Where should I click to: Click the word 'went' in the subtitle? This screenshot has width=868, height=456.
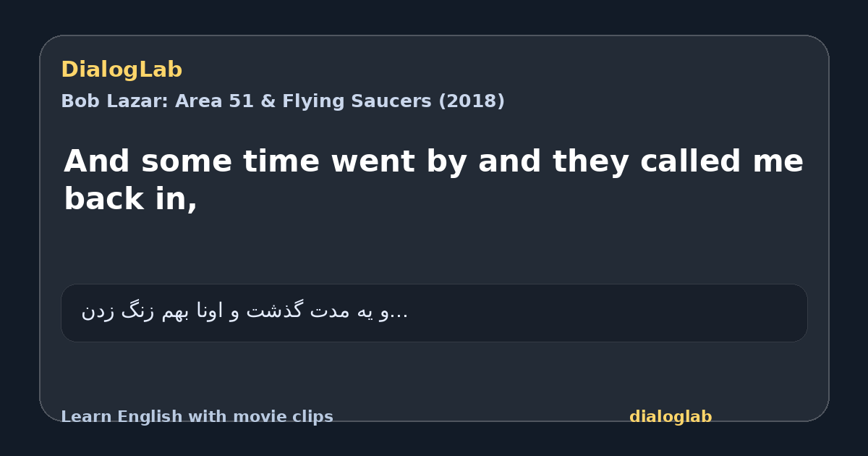point(373,161)
